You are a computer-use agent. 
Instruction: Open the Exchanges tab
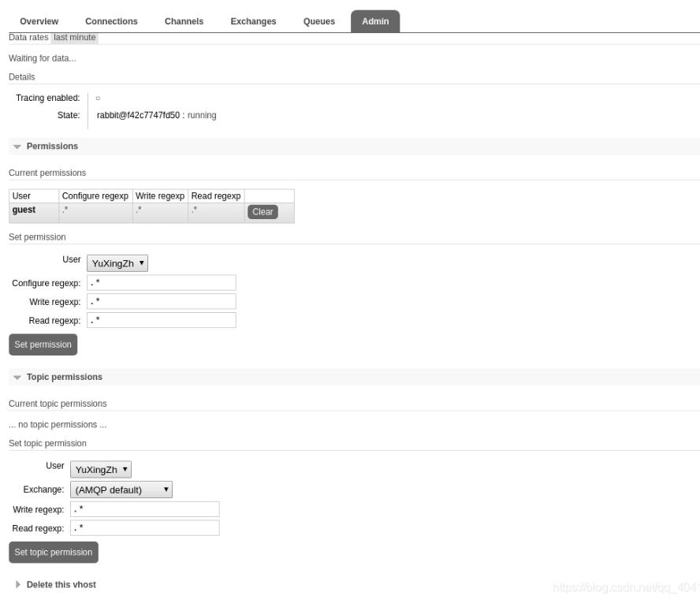tap(253, 21)
